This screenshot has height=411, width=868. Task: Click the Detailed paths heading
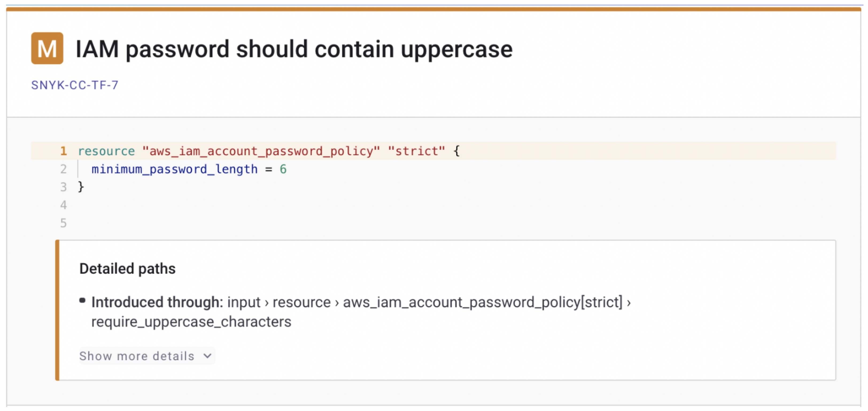tap(127, 269)
